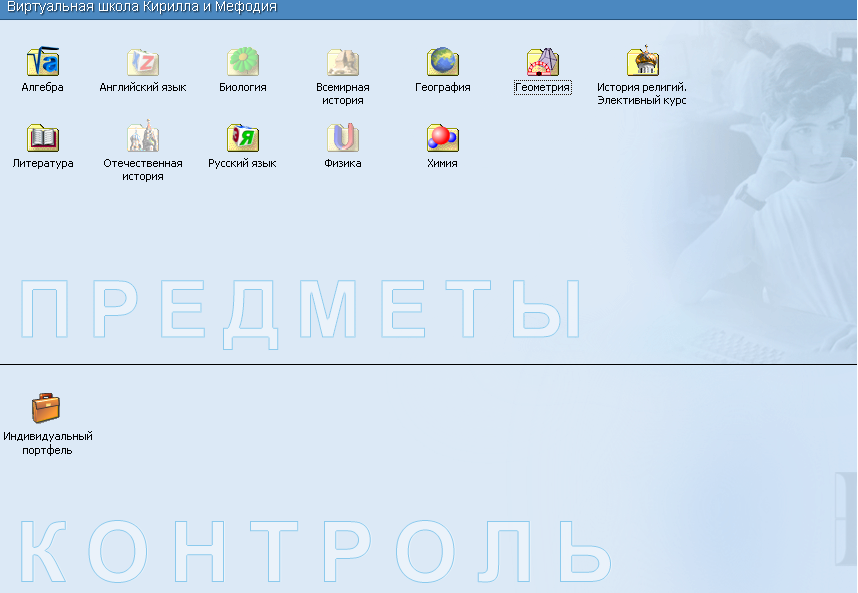Click the 'Геометрия' text label
The image size is (858, 593).
click(x=543, y=88)
